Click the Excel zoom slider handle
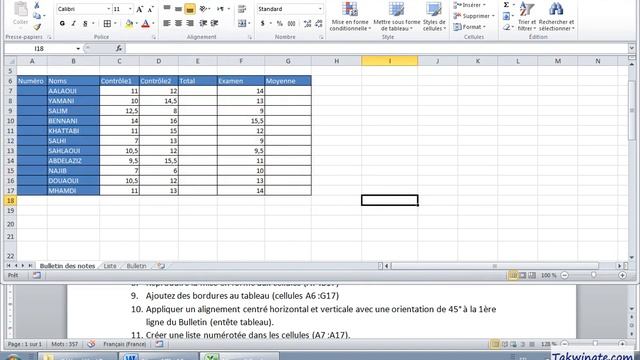 593,276
